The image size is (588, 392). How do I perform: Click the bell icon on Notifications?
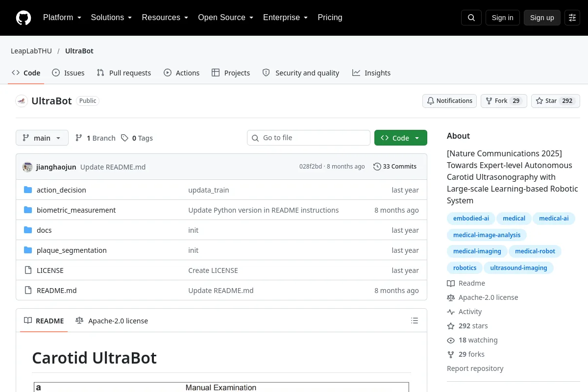(431, 101)
